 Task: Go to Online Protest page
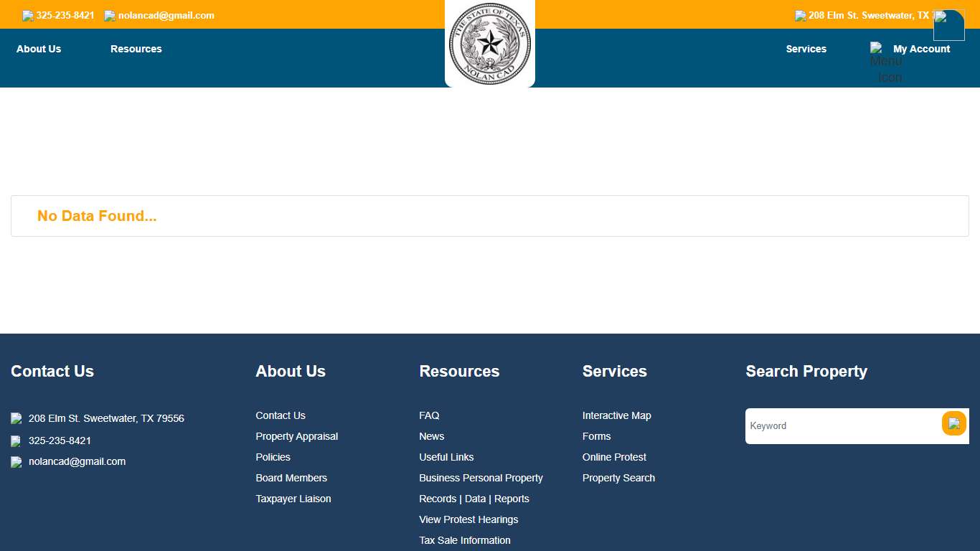tap(614, 457)
